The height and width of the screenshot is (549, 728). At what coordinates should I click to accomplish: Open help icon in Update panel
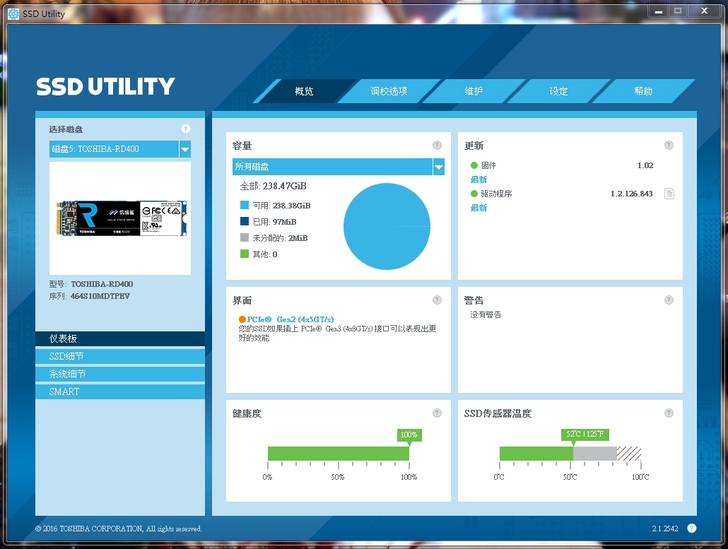pos(669,145)
